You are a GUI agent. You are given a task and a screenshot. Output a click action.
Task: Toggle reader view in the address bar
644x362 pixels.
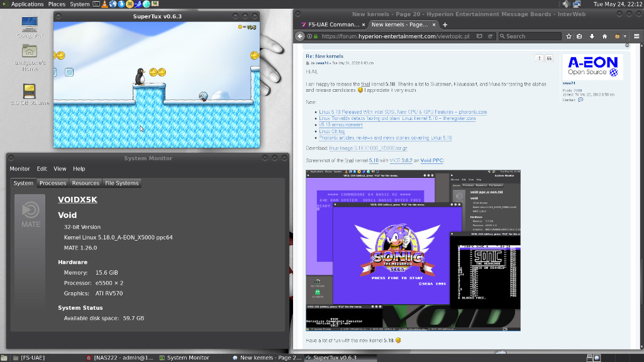click(479, 36)
